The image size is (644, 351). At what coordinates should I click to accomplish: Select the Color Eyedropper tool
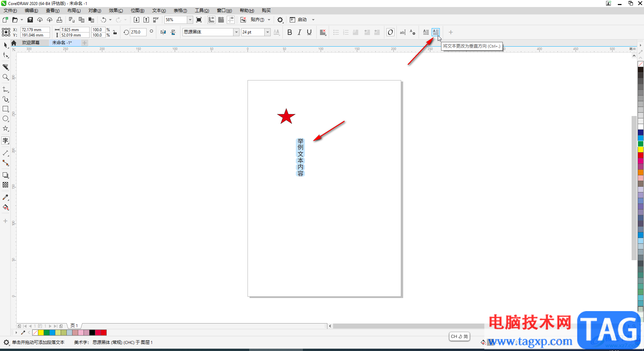tap(5, 197)
